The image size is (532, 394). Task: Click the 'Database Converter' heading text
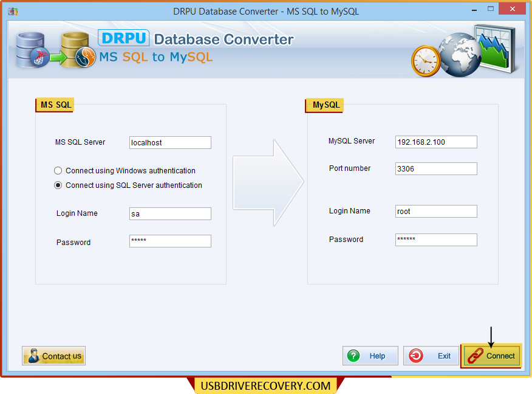(x=223, y=40)
